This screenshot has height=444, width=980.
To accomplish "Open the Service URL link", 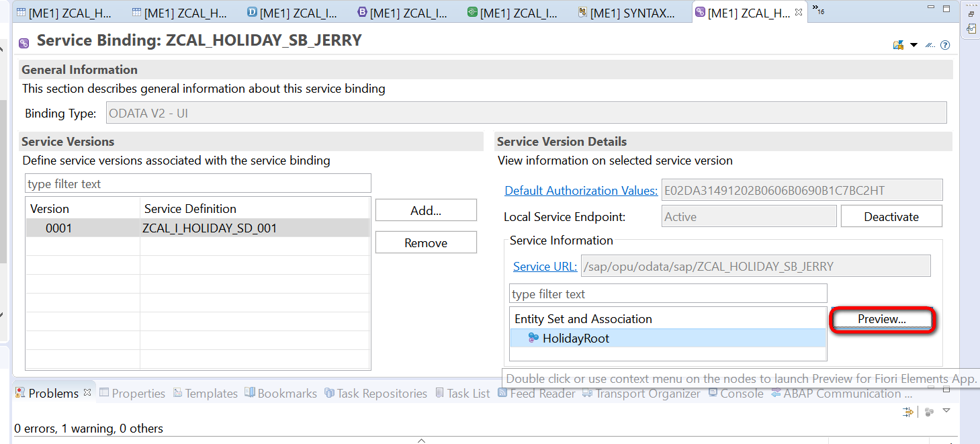I will point(545,266).
